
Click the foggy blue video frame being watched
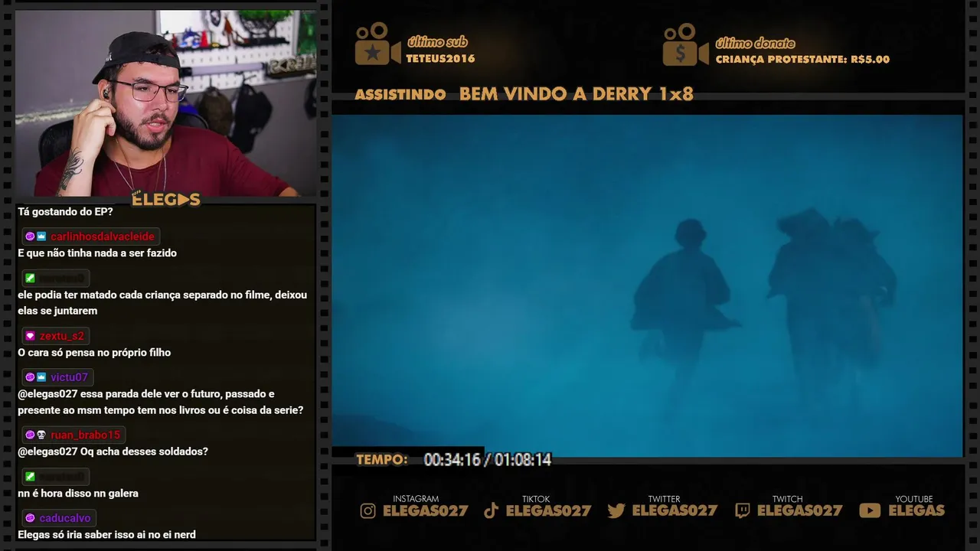point(647,285)
